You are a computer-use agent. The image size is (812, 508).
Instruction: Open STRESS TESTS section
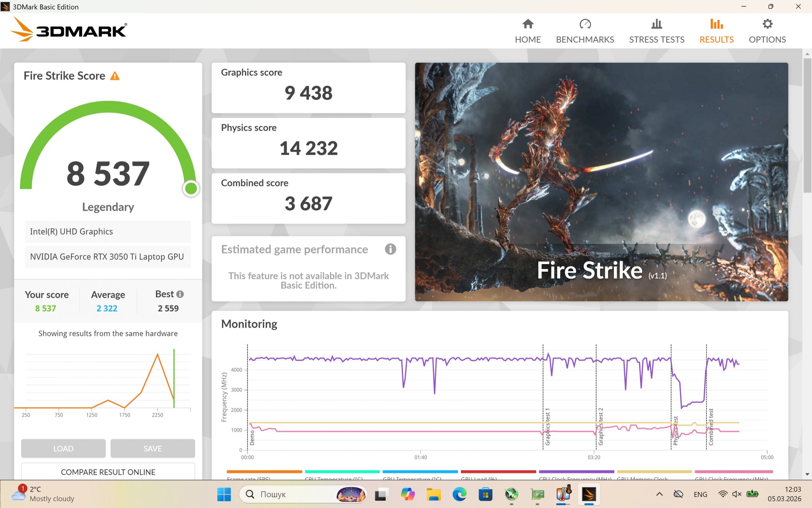(x=656, y=31)
